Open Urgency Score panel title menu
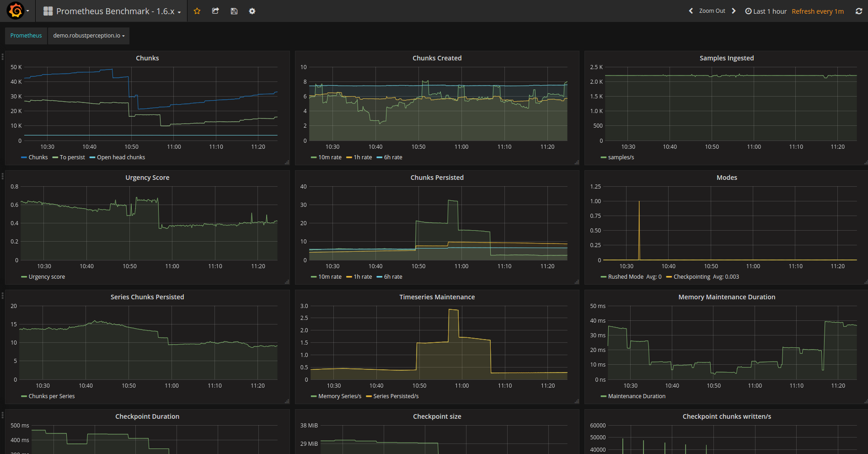The width and height of the screenshot is (868, 454). click(x=147, y=178)
